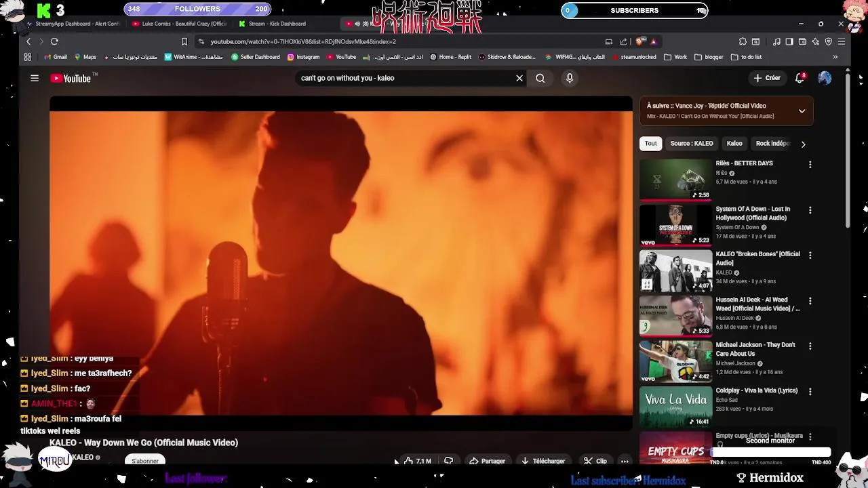This screenshot has height=488, width=868.
Task: Create a Clip of the video
Action: click(x=595, y=461)
